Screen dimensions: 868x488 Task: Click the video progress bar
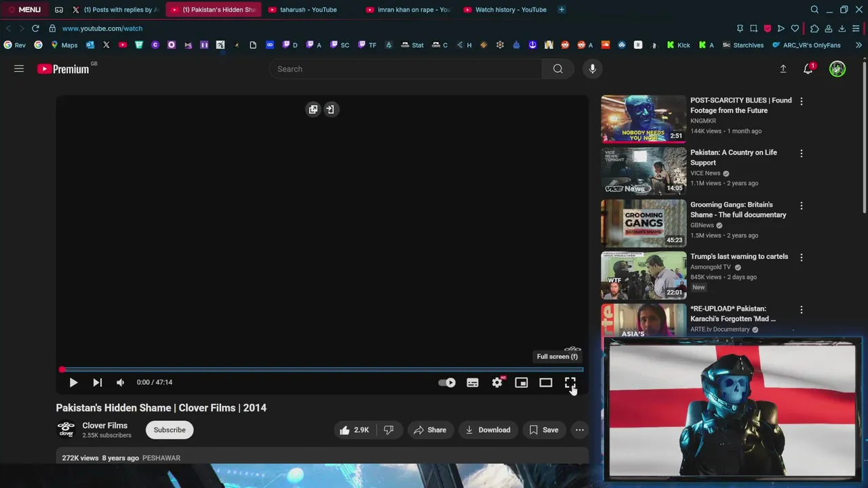322,369
